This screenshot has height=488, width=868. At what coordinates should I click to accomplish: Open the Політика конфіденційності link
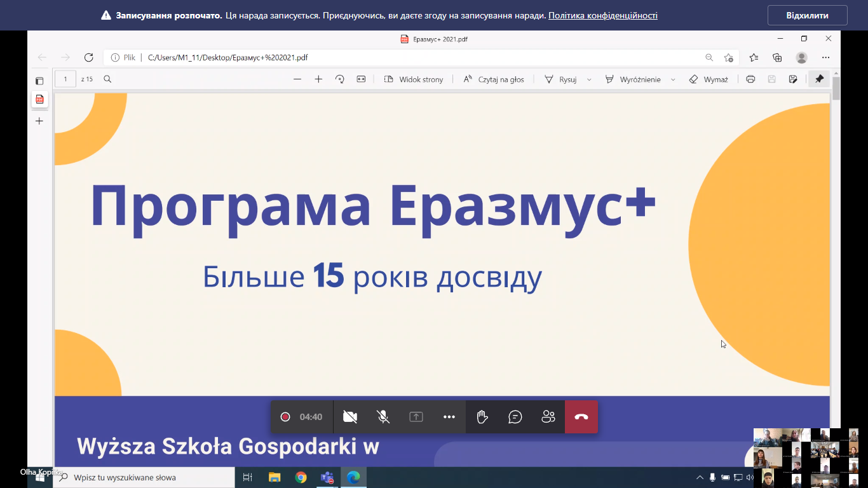point(603,15)
